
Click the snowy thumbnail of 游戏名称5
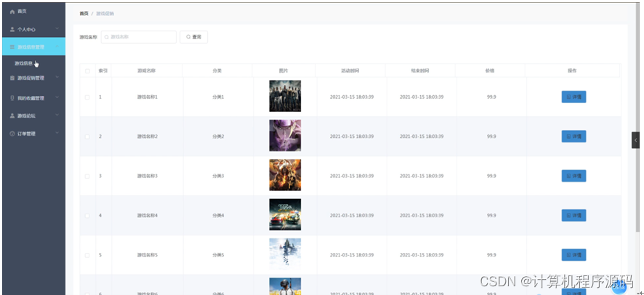[285, 254]
